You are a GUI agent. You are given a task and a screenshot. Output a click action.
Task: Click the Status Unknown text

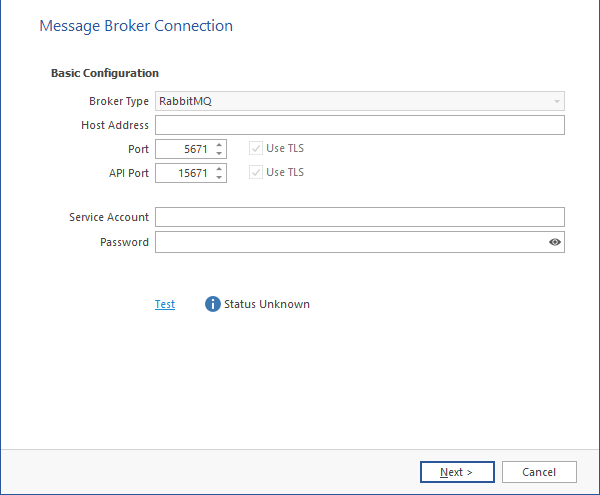pos(267,304)
